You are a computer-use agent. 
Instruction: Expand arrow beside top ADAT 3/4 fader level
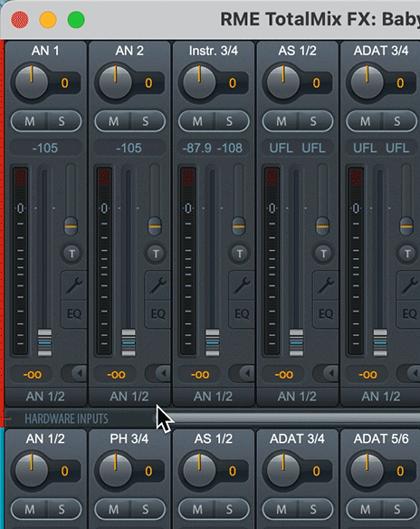409,373
